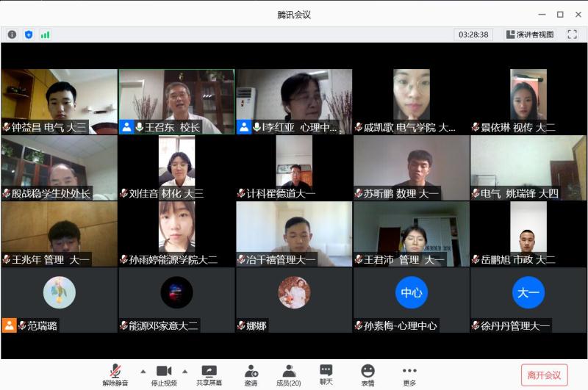Image resolution: width=588 pixels, height=390 pixels.
Task: Open the emoji reactions (表情) panel
Action: [x=367, y=375]
